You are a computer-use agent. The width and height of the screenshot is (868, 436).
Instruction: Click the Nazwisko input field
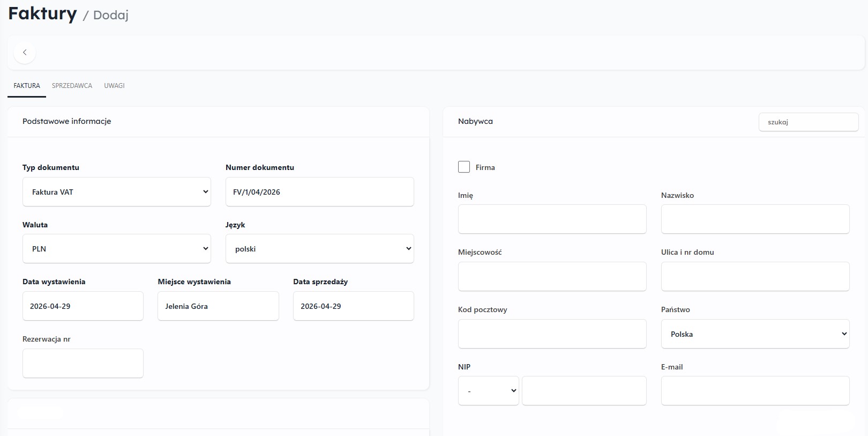tap(755, 219)
